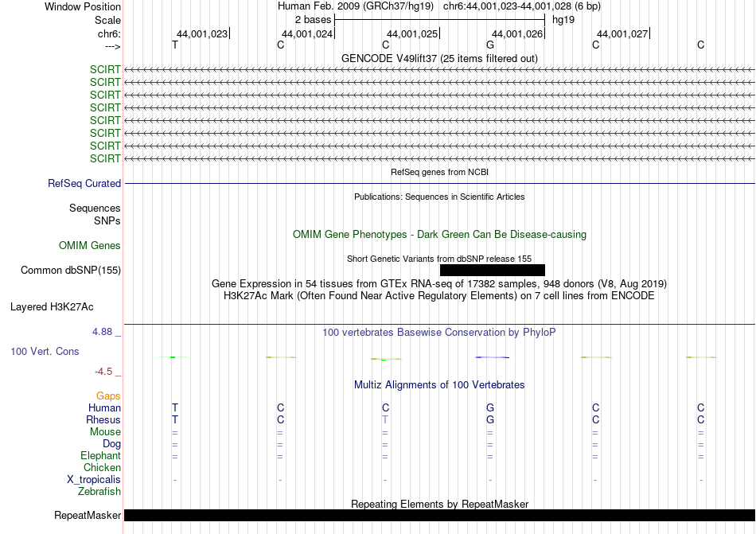The image size is (756, 534).
Task: Click the ---> sequence direction arrow label
Action: point(112,46)
